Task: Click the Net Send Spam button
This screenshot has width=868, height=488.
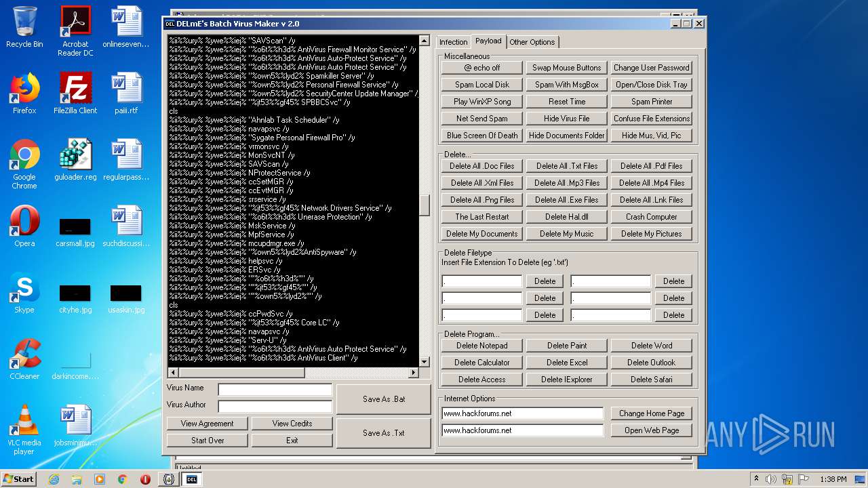Action: pyautogui.click(x=482, y=119)
